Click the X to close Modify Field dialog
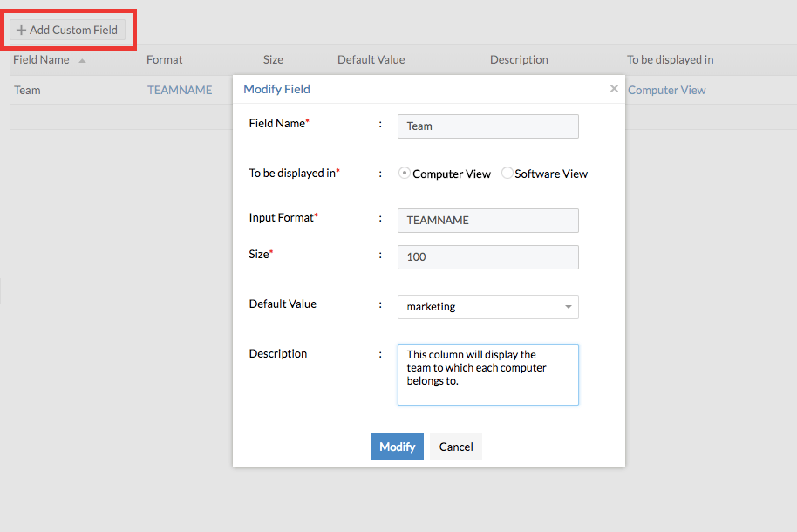Image resolution: width=797 pixels, height=532 pixels. [614, 88]
